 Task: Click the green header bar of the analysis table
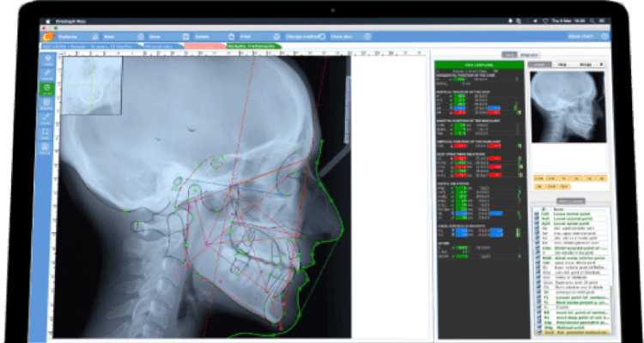[479, 65]
